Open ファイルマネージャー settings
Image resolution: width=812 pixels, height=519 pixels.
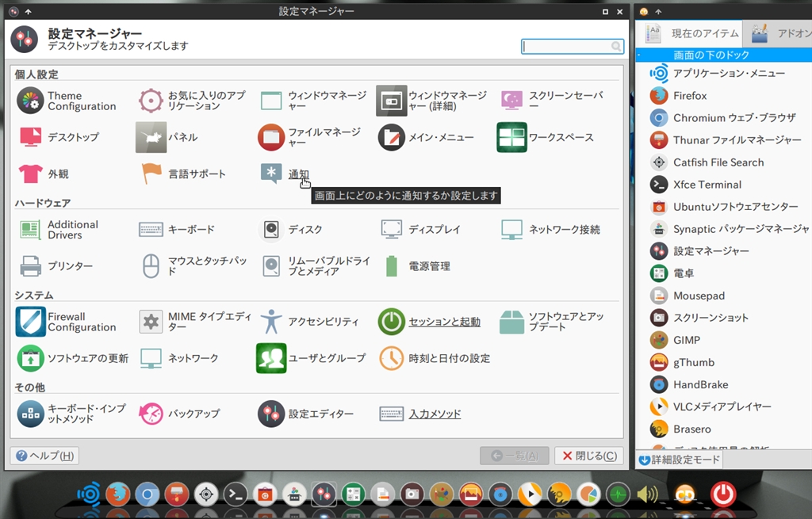[310, 137]
